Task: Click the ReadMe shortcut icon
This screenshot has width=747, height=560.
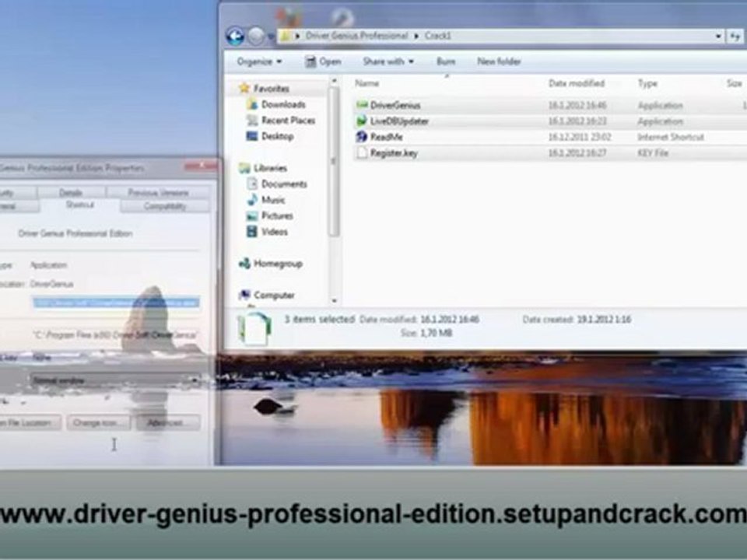Action: pos(362,137)
